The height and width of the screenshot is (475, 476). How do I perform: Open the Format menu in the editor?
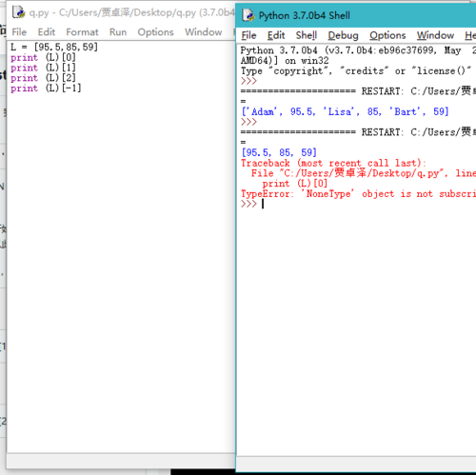[x=82, y=32]
